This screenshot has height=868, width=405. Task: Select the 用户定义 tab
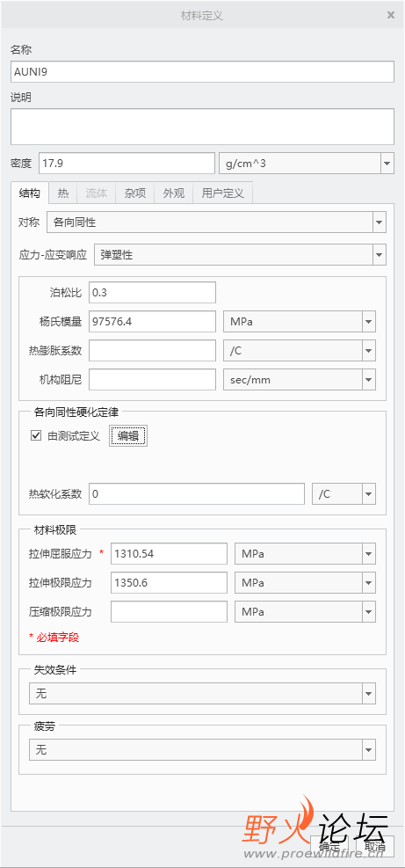(222, 193)
